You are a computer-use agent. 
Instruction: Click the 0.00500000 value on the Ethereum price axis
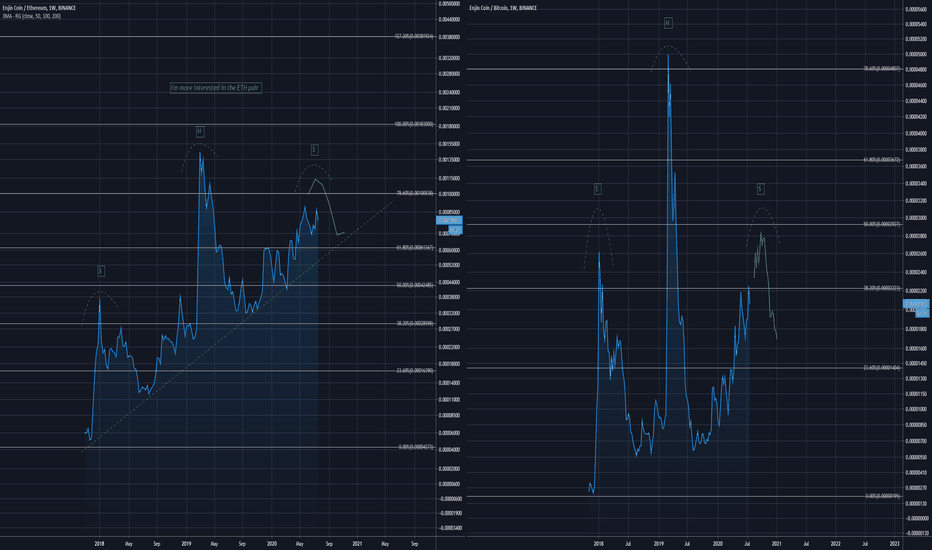click(449, 4)
